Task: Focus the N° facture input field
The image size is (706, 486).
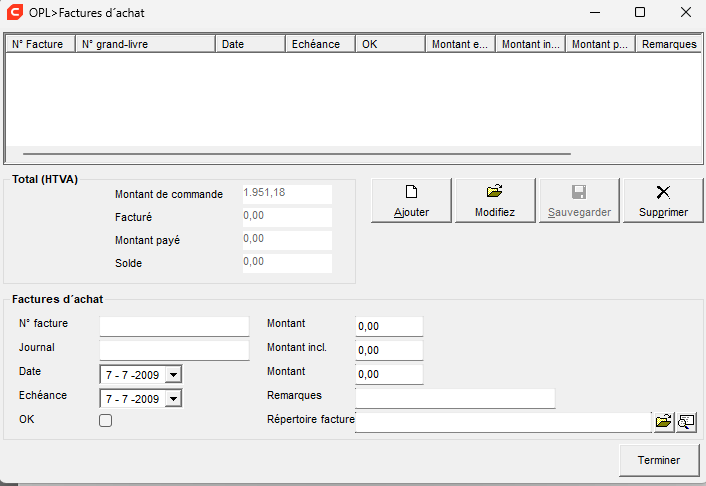Action: tap(174, 326)
